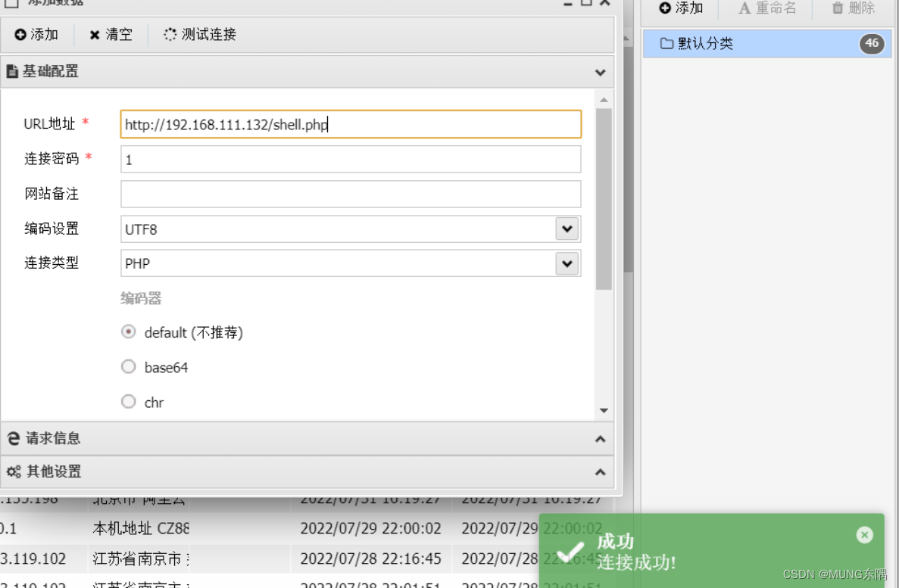Dismiss the 成功 notification with its close icon
This screenshot has width=899, height=588.
(x=865, y=535)
